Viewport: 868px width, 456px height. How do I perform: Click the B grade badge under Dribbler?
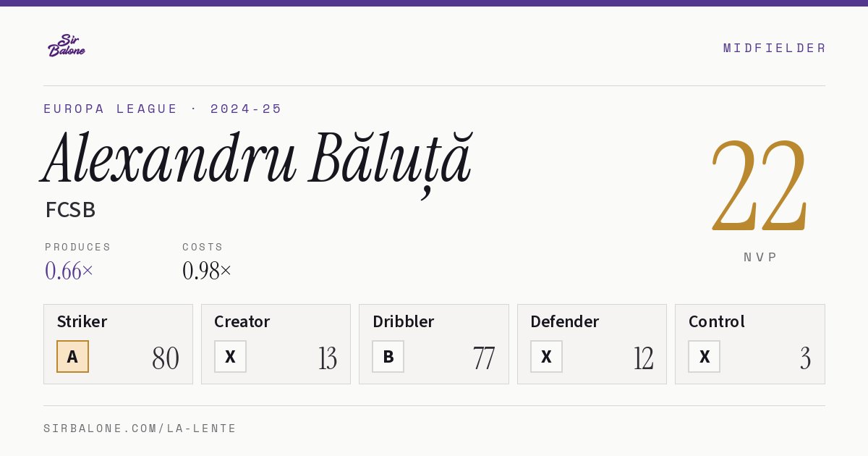click(x=388, y=357)
